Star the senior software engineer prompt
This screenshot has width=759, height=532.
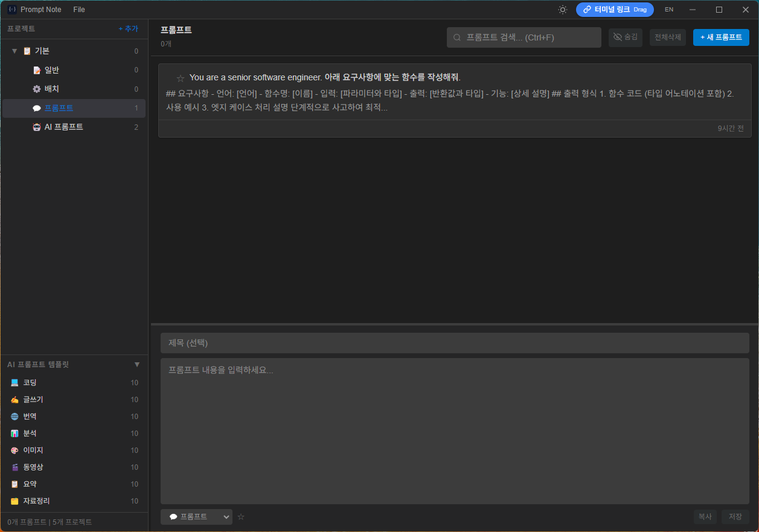point(180,78)
